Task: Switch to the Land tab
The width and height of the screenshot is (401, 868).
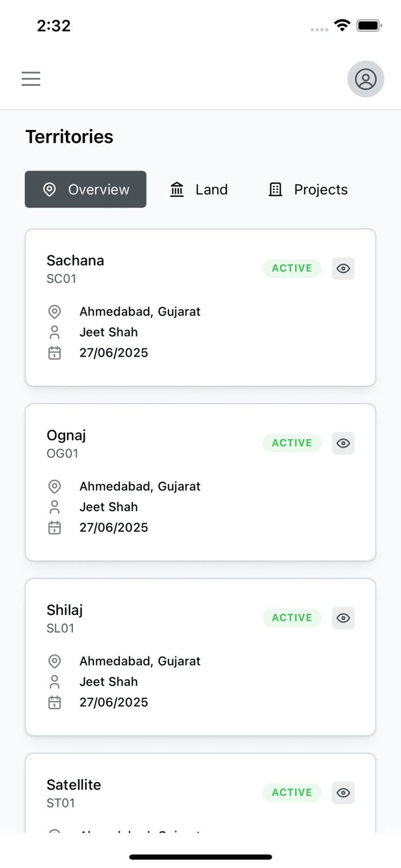Action: [199, 189]
